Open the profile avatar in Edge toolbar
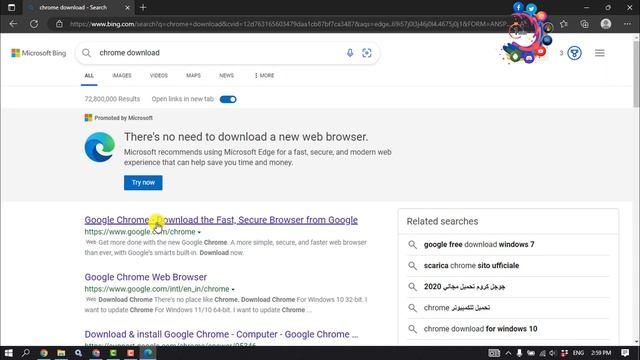640x360 pixels. (606, 24)
